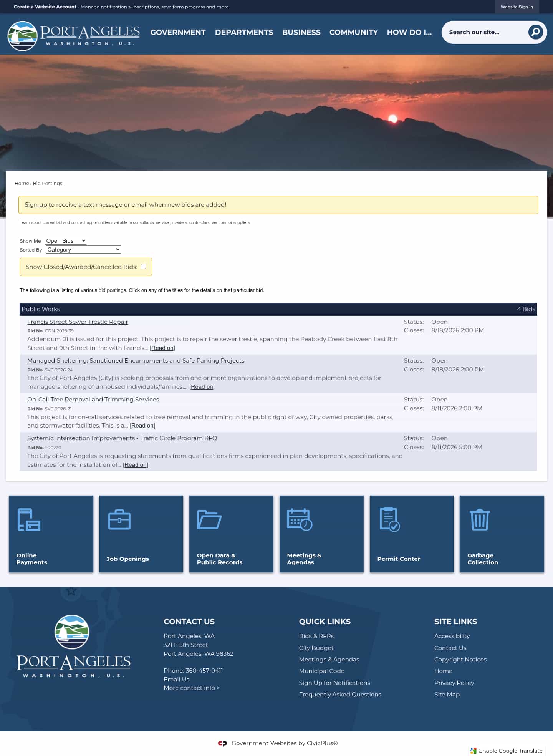
Task: Click Site Map link
Action: coord(447,694)
